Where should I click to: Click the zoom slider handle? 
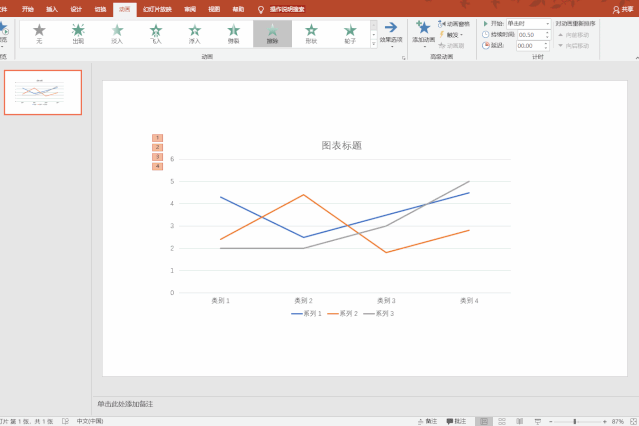pos(575,422)
